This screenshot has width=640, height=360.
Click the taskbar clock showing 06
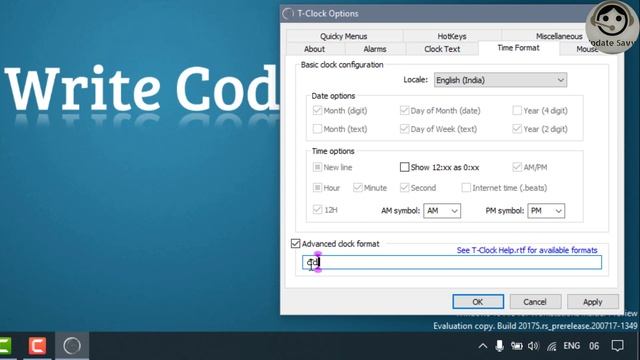tap(594, 346)
